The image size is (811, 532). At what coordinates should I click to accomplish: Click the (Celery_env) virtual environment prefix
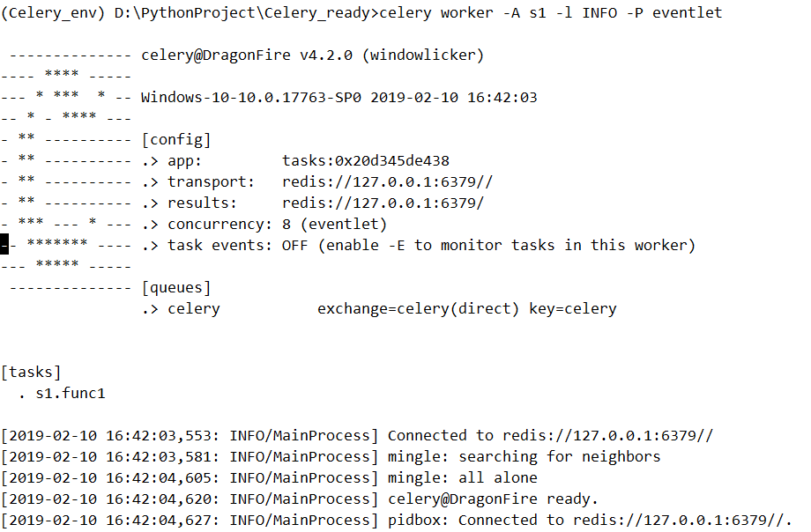(54, 13)
